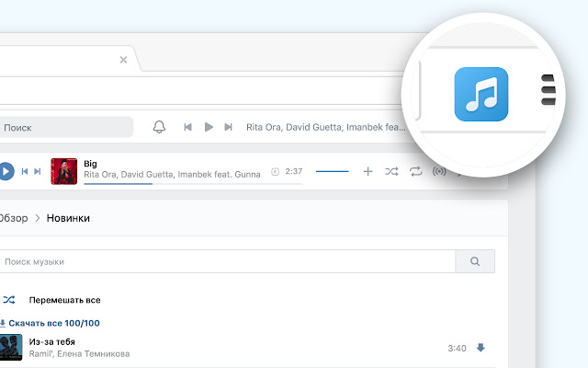Add current track with plus icon
The image size is (588, 368).
coord(367,172)
